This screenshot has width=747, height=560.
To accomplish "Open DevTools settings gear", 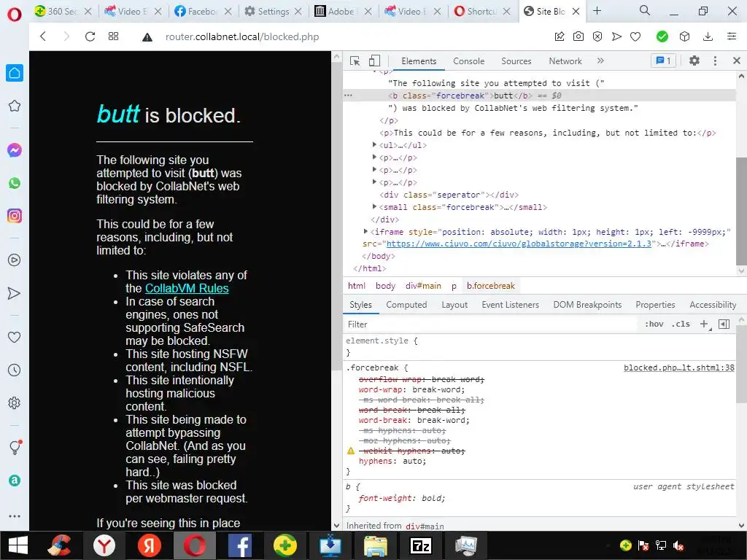I will [694, 61].
